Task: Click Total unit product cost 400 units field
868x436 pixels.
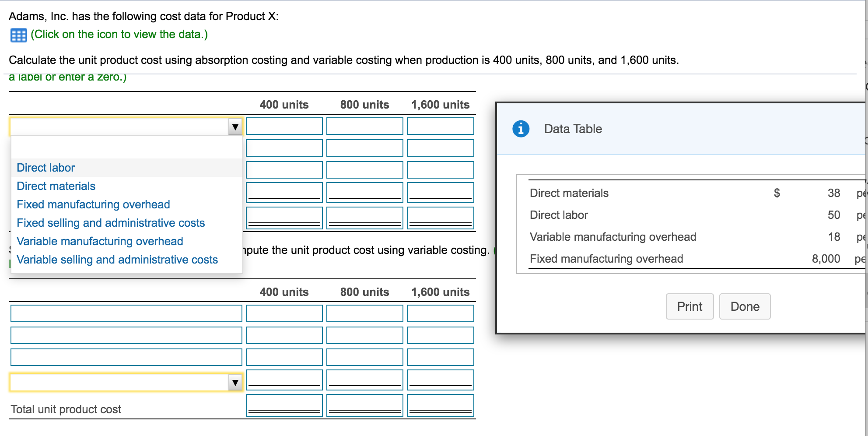Action: [x=284, y=405]
